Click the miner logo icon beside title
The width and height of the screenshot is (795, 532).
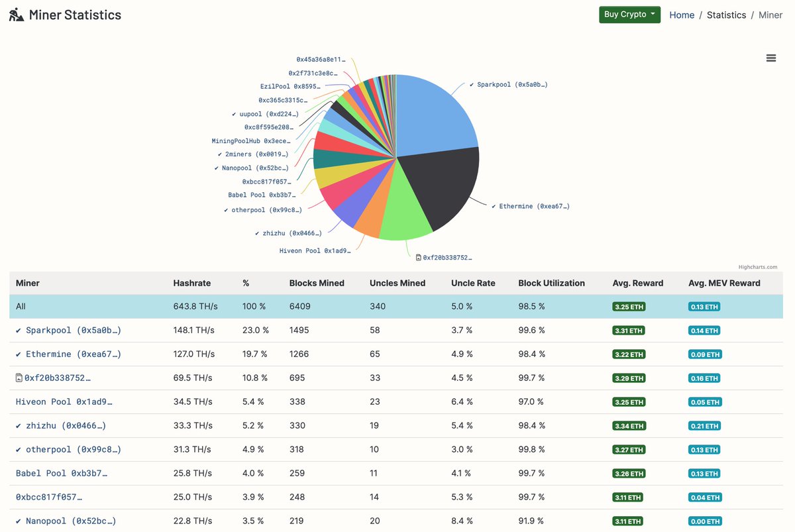17,15
